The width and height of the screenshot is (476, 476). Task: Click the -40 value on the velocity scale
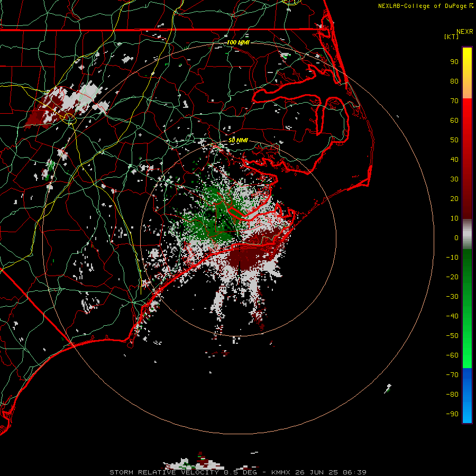(452, 316)
